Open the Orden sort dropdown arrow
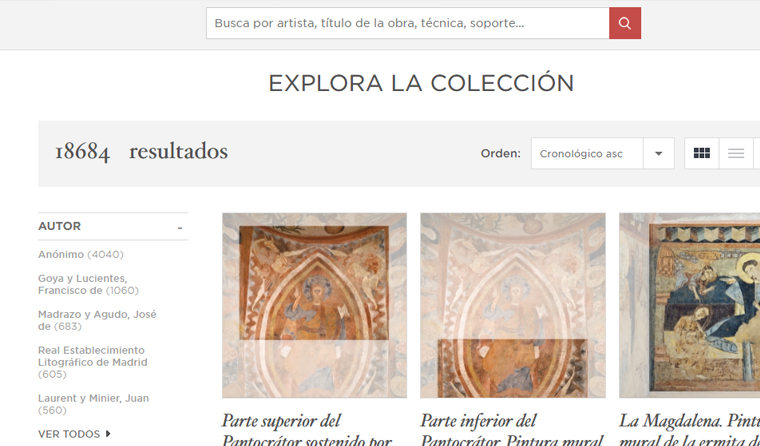The width and height of the screenshot is (760, 446). coord(658,153)
